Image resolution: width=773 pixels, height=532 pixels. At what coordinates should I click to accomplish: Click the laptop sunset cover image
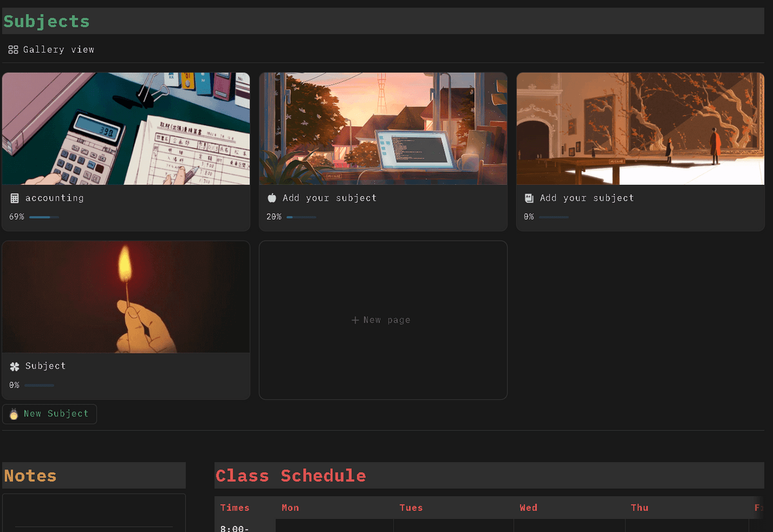pos(383,129)
